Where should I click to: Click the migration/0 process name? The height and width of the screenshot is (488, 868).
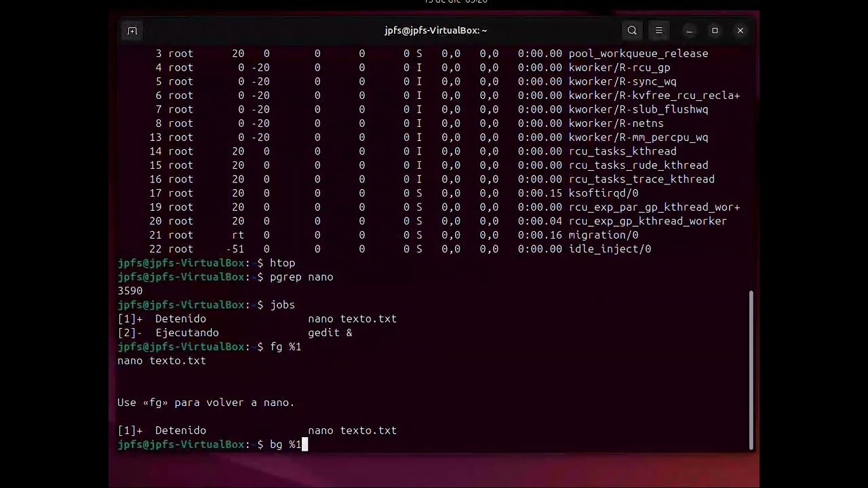[x=604, y=235]
